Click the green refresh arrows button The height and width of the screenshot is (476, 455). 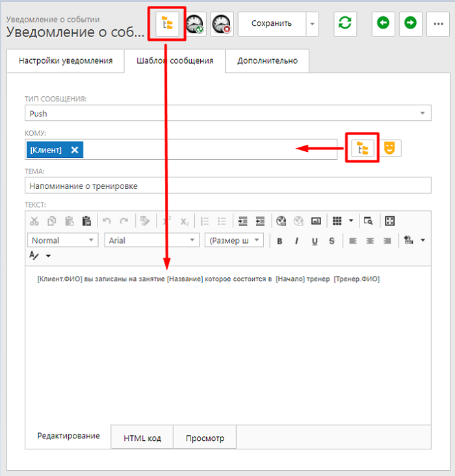345,24
